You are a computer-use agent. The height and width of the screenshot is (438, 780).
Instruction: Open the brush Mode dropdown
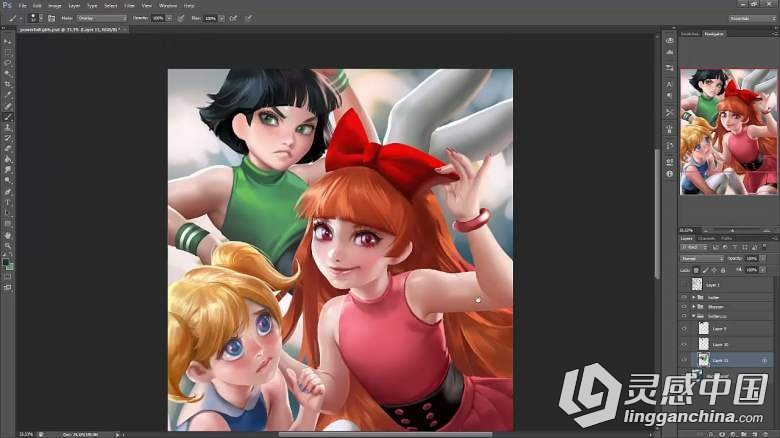click(x=102, y=18)
